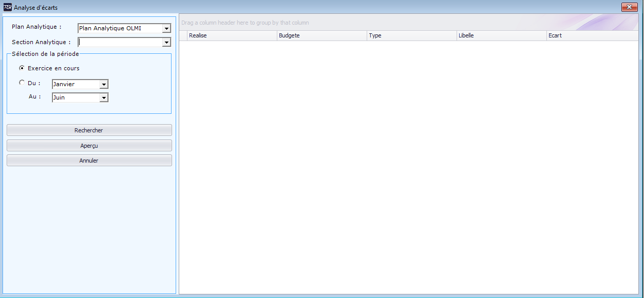Sort by the Libelle column header
Image resolution: width=644 pixels, height=298 pixels.
pyautogui.click(x=502, y=36)
